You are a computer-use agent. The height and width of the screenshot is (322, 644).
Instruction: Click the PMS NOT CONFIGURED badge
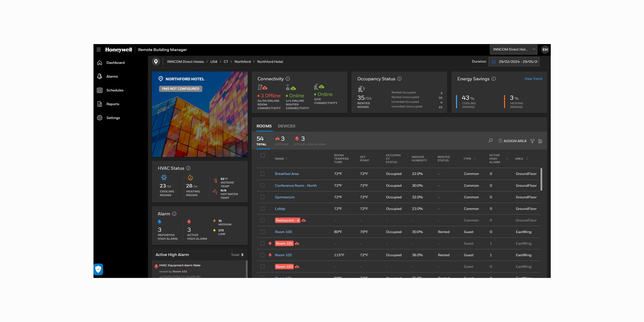180,89
